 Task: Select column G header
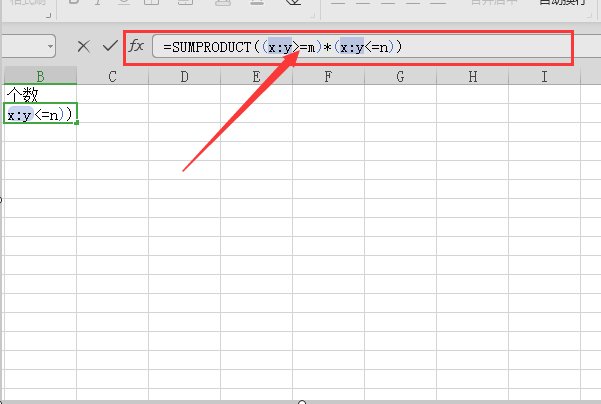click(x=400, y=76)
